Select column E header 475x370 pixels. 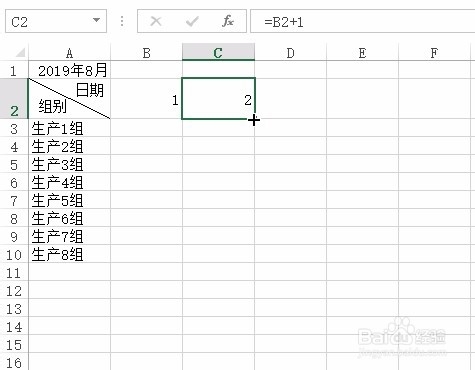click(362, 53)
